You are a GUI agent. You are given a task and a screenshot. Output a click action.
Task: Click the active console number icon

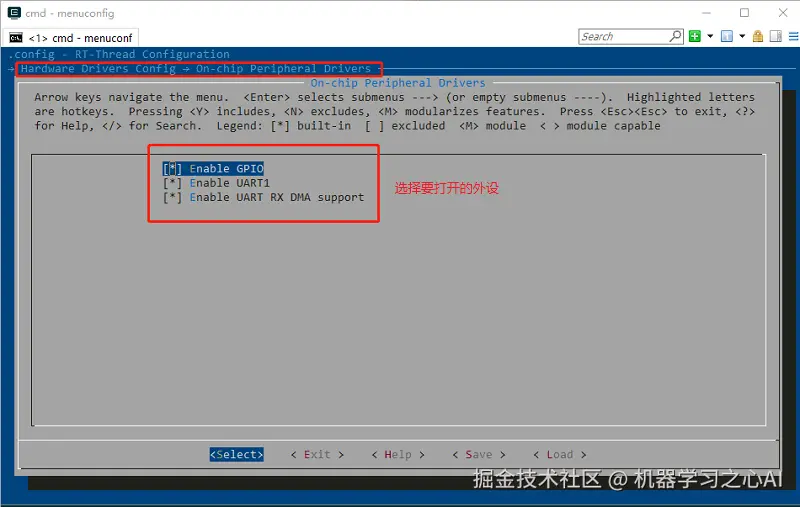pos(727,36)
